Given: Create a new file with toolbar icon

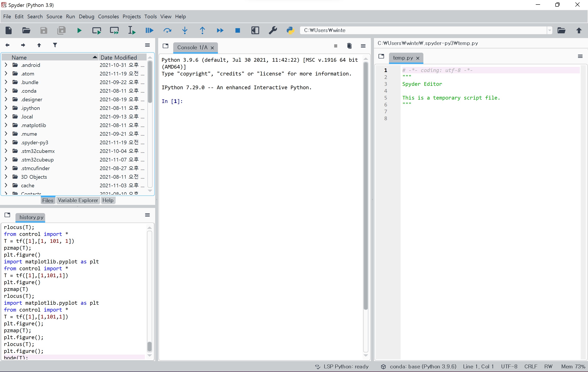Looking at the screenshot, I should click(9, 30).
